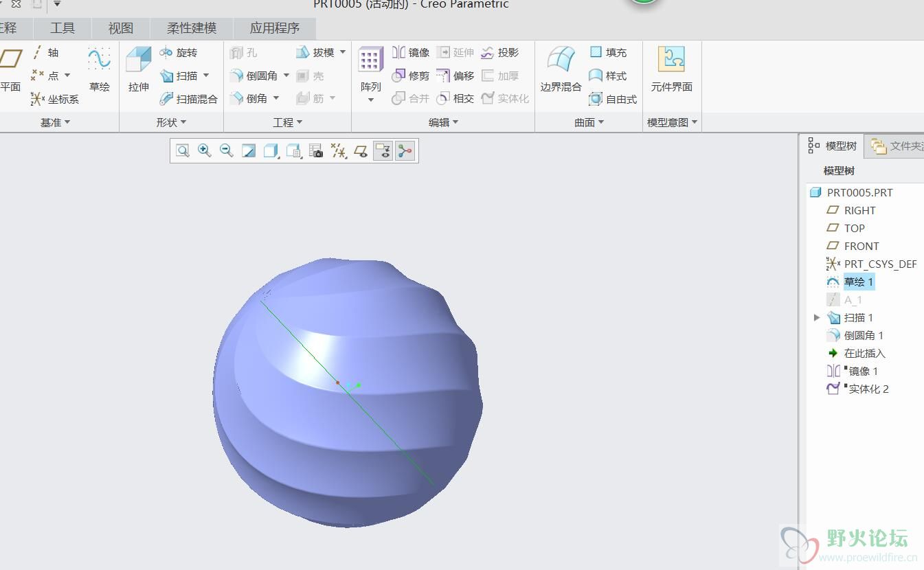This screenshot has width=924, height=570.
Task: Click the Refit zoom icon in graphics toolbar
Action: 183,151
